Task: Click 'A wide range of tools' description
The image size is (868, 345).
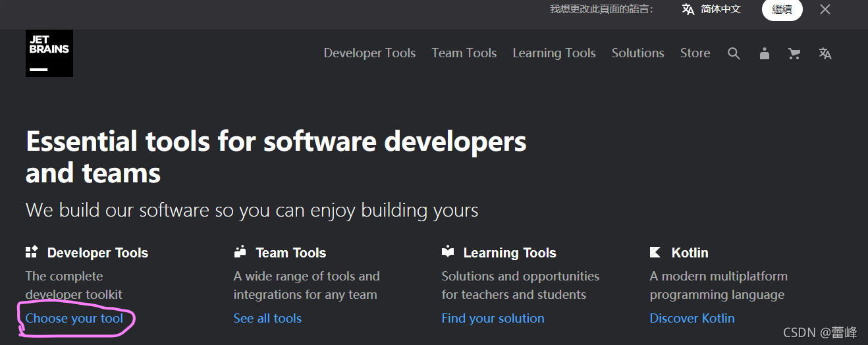Action: (306, 285)
